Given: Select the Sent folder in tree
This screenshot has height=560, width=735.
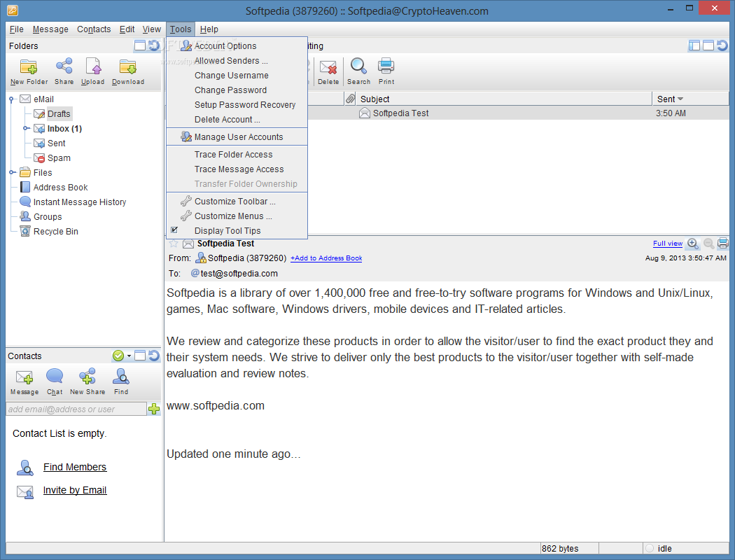Looking at the screenshot, I should [x=56, y=143].
